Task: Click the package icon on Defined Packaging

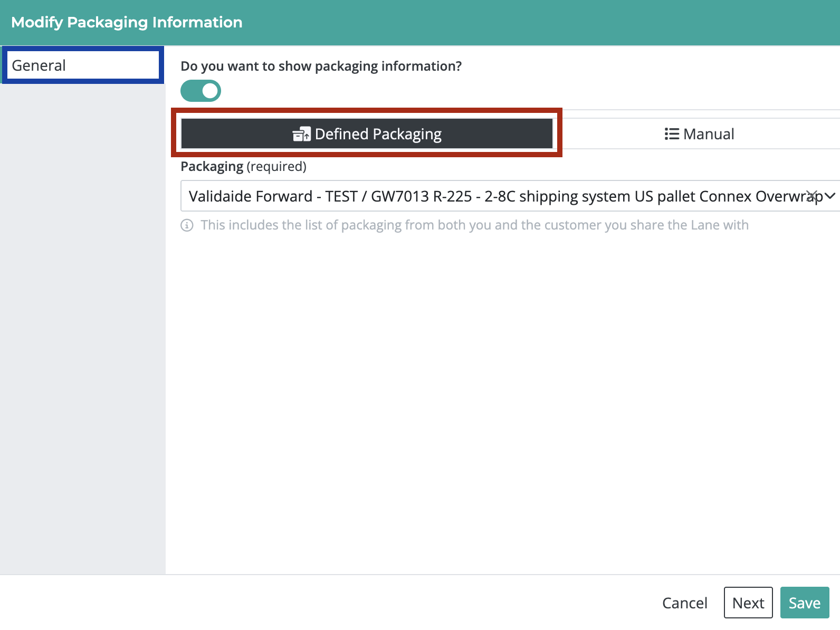Action: point(301,134)
